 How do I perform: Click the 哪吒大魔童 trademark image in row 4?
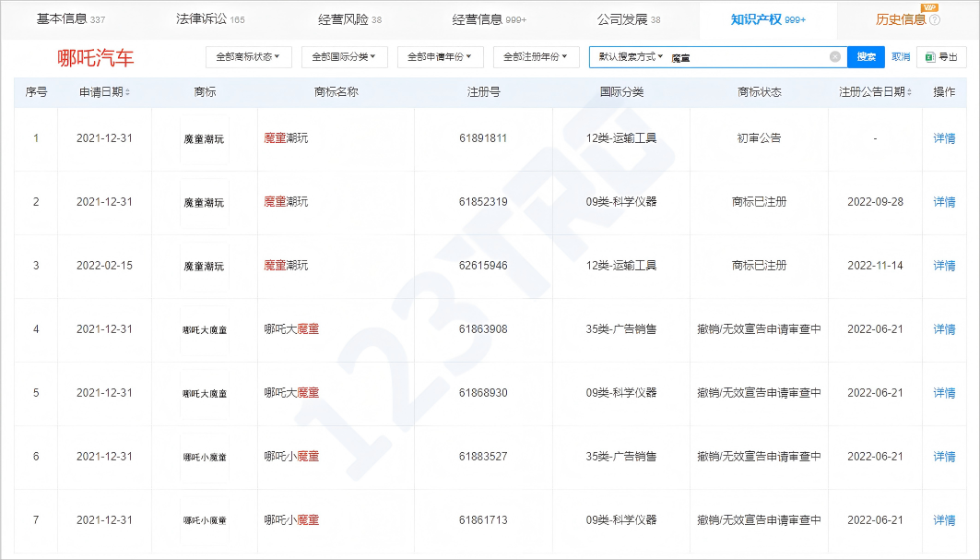coord(204,329)
